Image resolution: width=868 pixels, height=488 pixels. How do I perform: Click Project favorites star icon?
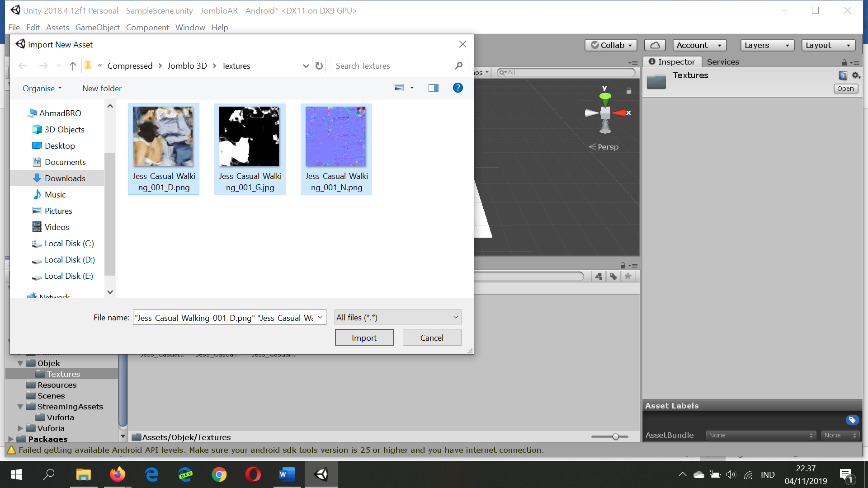tap(628, 276)
